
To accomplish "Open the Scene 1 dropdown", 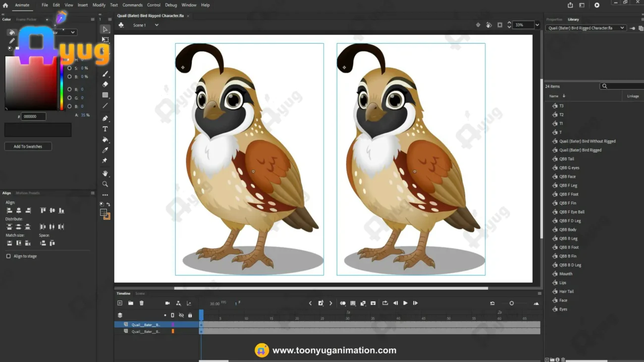I will [x=157, y=25].
